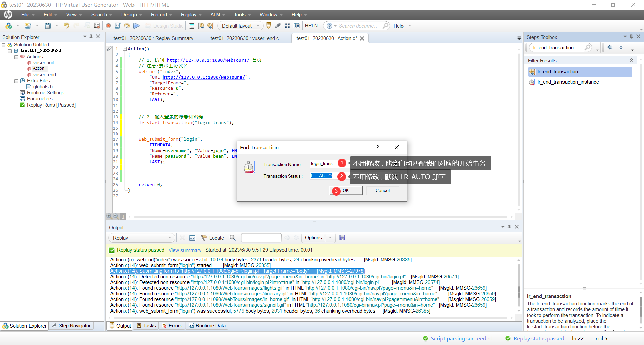Click the end transaction toolbar icon
The width and height of the screenshot is (644, 345).
pos(210,26)
